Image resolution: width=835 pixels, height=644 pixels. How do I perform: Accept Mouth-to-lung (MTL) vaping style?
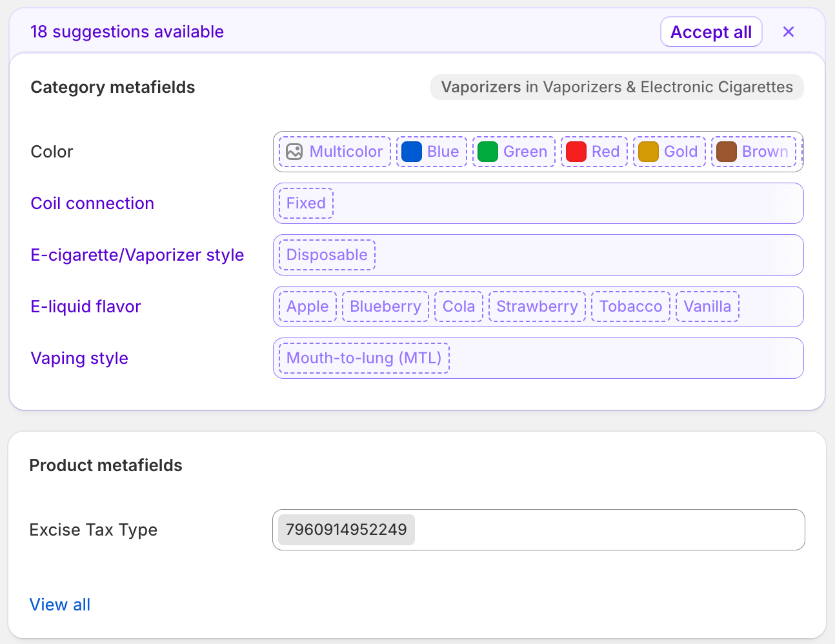coord(364,358)
